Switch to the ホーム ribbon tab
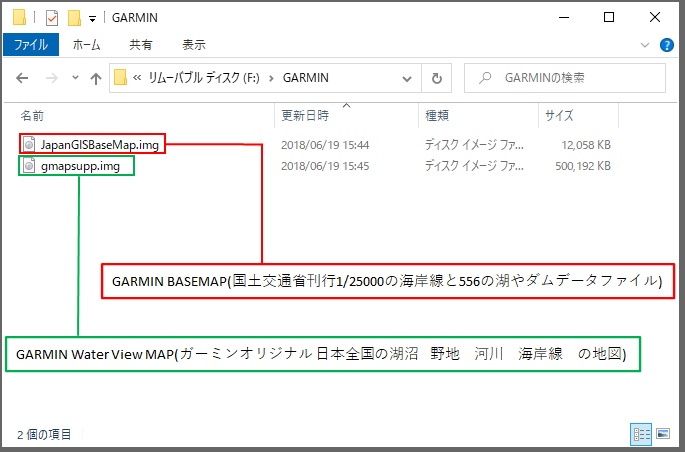685x452 pixels. point(86,45)
